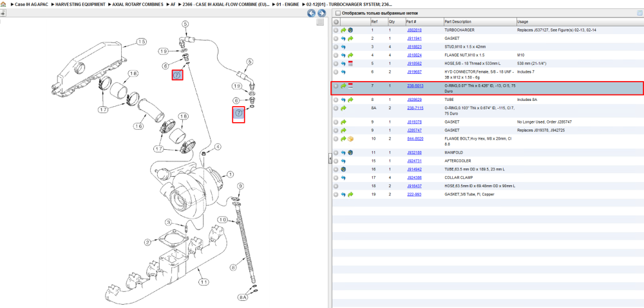This screenshot has width=644, height=308.
Task: Click green arrow icon in FLANGE NUT row
Action: tap(350, 55)
